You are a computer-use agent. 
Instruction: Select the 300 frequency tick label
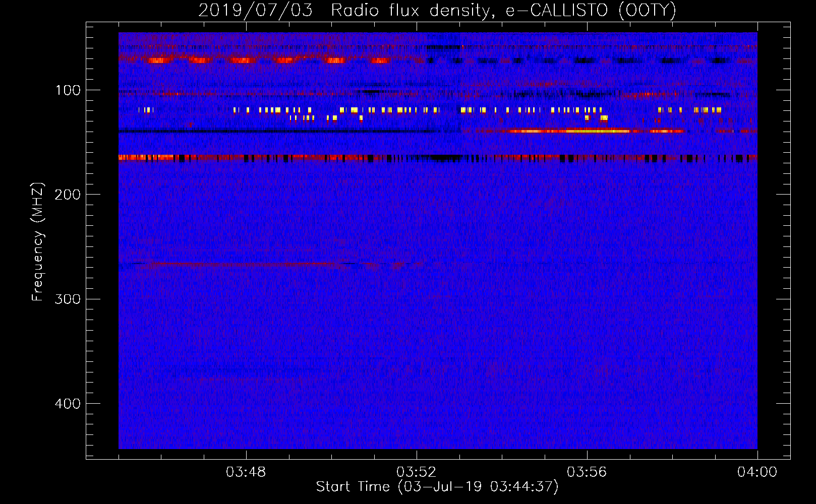(67, 299)
